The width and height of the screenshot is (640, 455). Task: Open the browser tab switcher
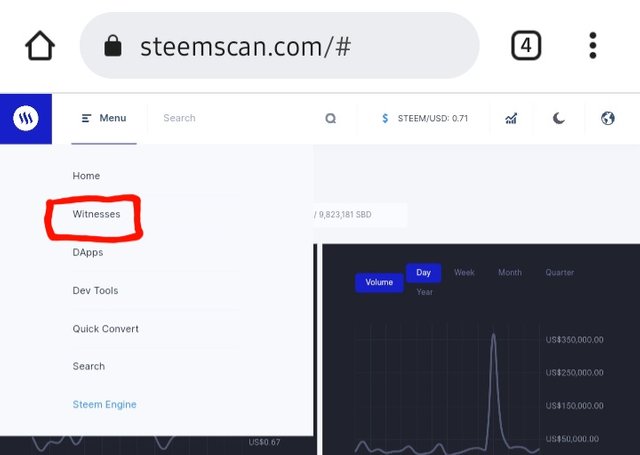tap(526, 46)
